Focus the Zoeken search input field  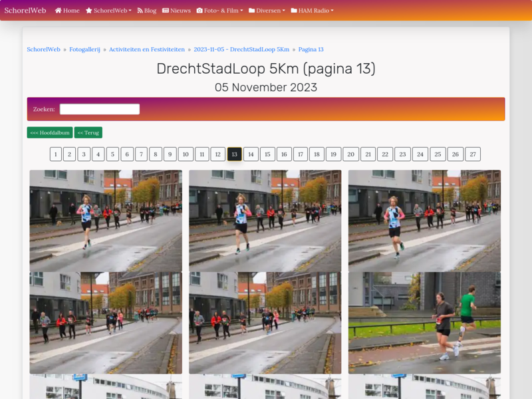(x=100, y=109)
